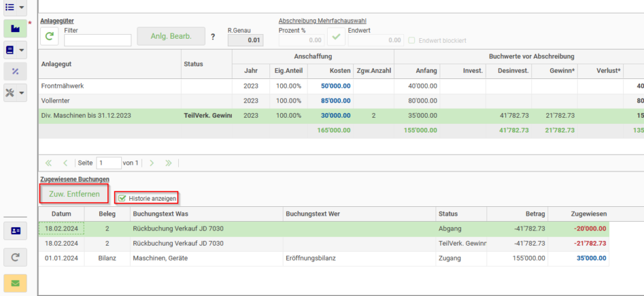Go to the last page arrow
Image resolution: width=644 pixels, height=296 pixels.
[x=168, y=163]
